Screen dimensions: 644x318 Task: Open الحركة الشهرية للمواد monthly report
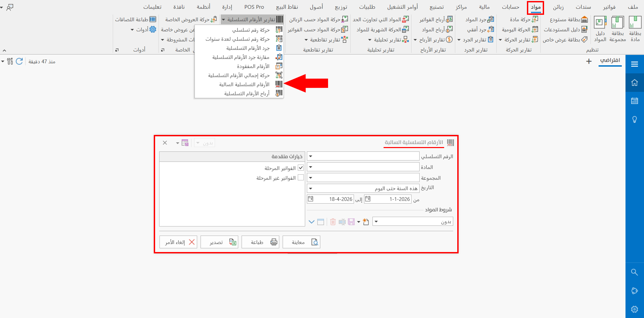click(383, 30)
